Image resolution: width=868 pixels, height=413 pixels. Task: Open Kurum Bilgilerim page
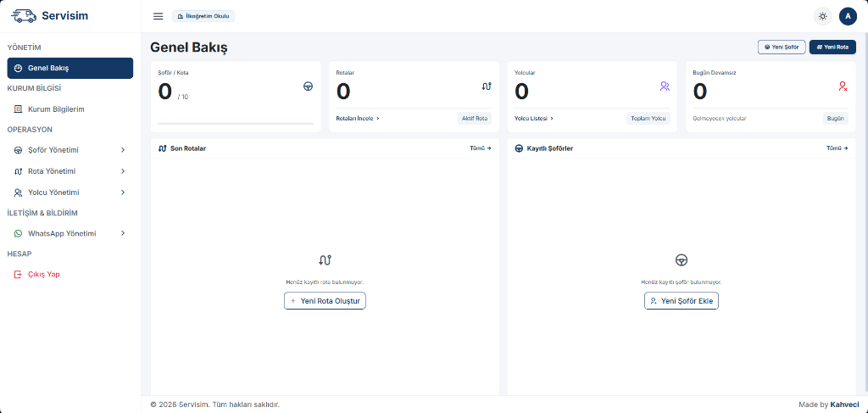click(x=70, y=109)
